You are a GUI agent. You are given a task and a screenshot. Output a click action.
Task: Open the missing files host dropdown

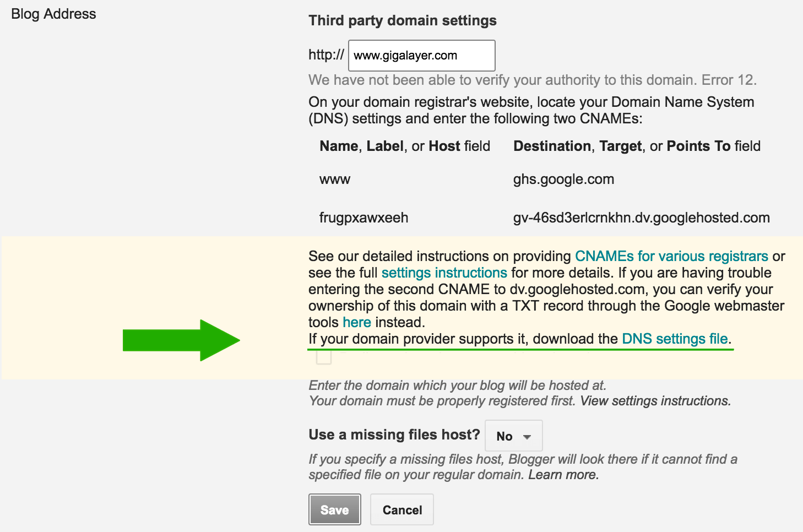(513, 436)
